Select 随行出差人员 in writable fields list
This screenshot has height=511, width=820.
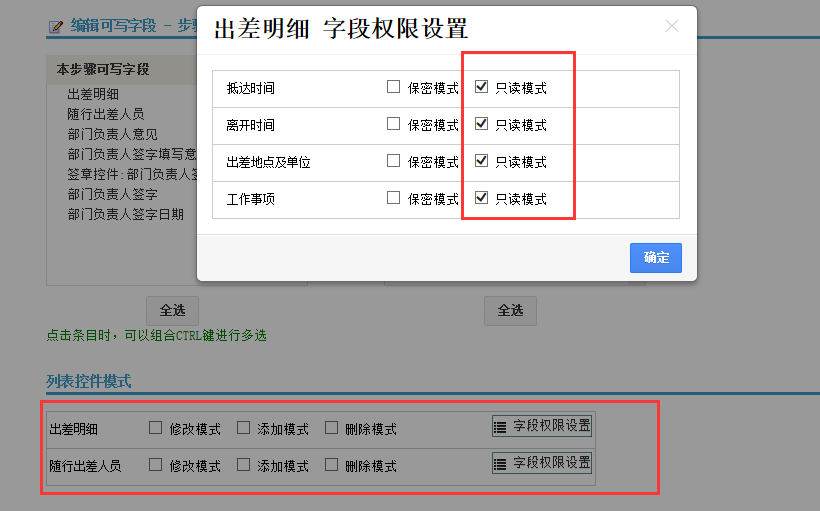106,114
